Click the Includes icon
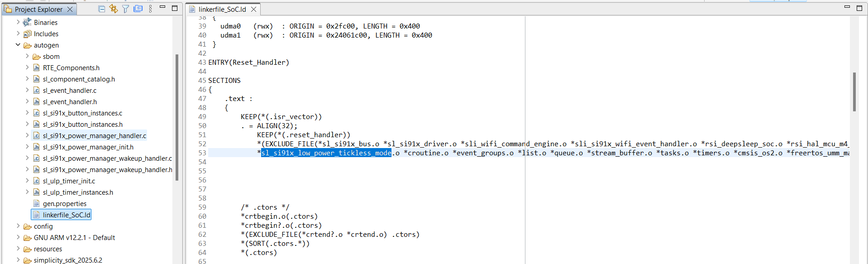 27,34
